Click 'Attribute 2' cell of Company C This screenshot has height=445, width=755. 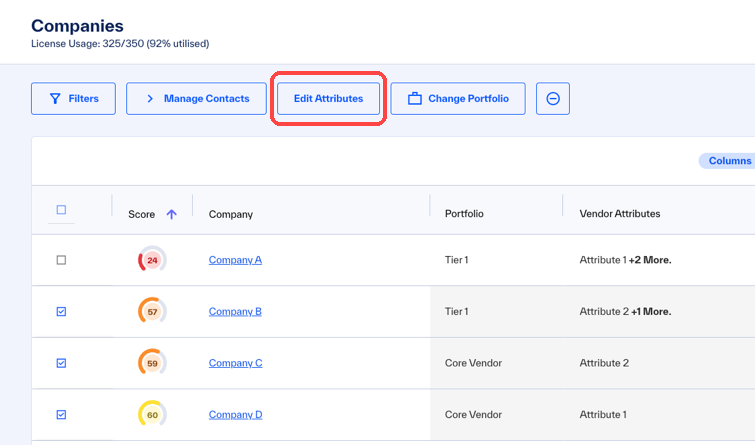pos(604,363)
